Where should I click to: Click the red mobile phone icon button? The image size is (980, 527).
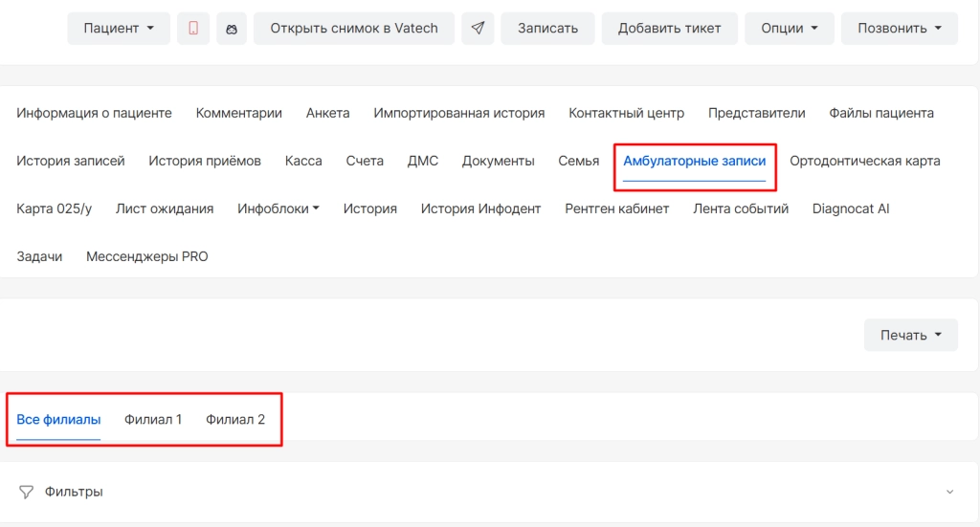(193, 29)
